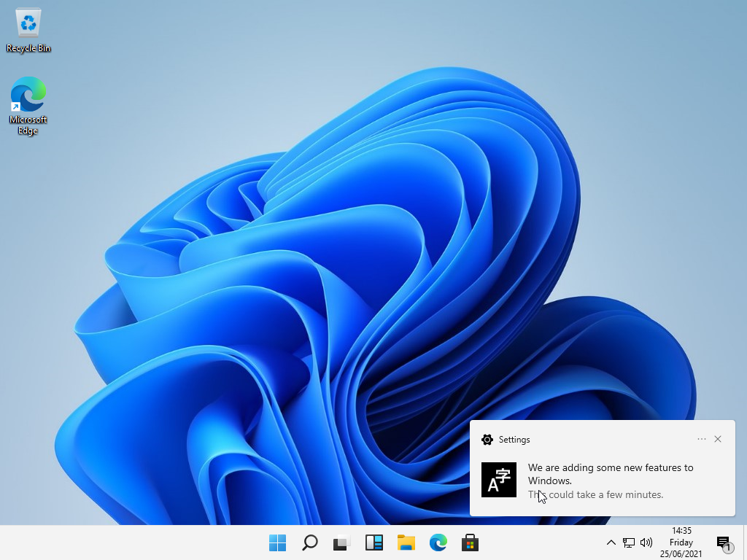
Task: Click the language icon in the notification
Action: point(499,480)
